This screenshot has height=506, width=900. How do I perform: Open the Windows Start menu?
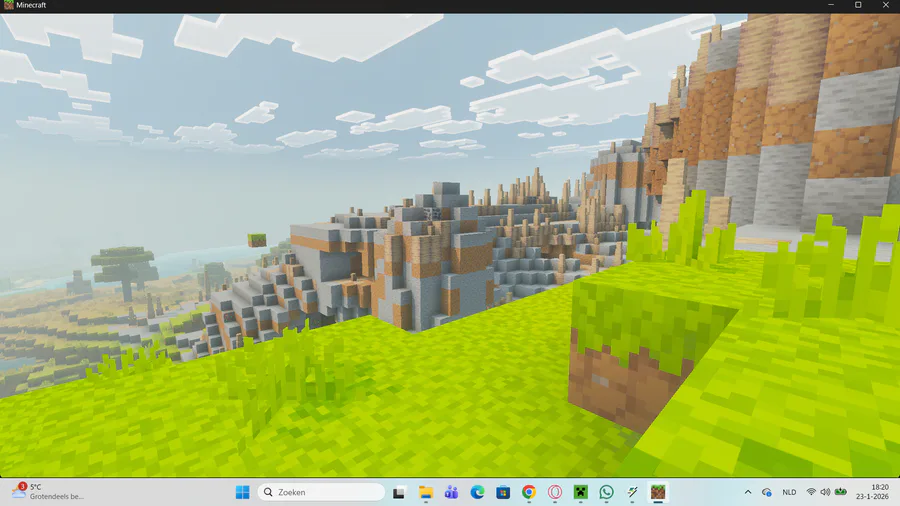point(243,492)
